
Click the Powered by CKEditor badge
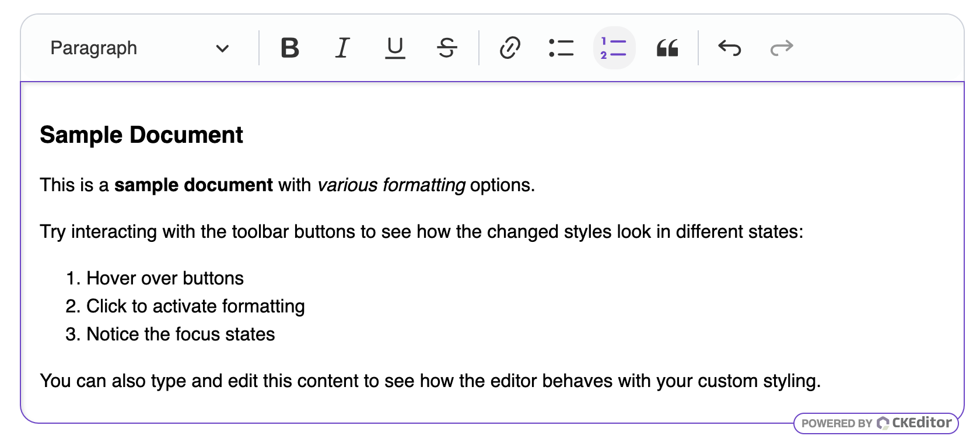click(x=876, y=423)
